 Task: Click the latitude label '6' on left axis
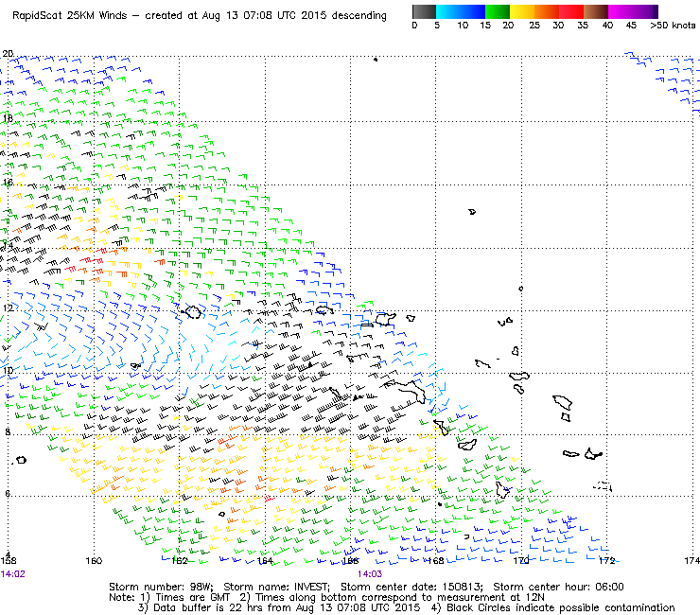coord(8,494)
